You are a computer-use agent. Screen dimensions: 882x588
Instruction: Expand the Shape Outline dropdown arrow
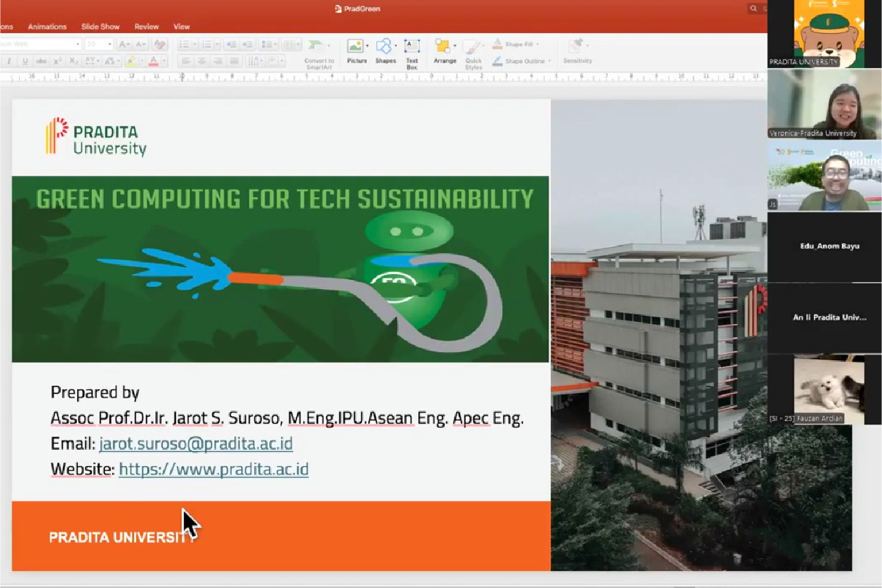(550, 61)
